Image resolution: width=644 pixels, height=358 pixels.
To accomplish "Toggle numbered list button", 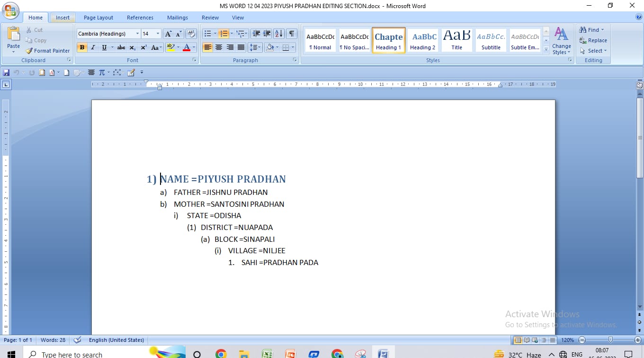I will pyautogui.click(x=223, y=34).
